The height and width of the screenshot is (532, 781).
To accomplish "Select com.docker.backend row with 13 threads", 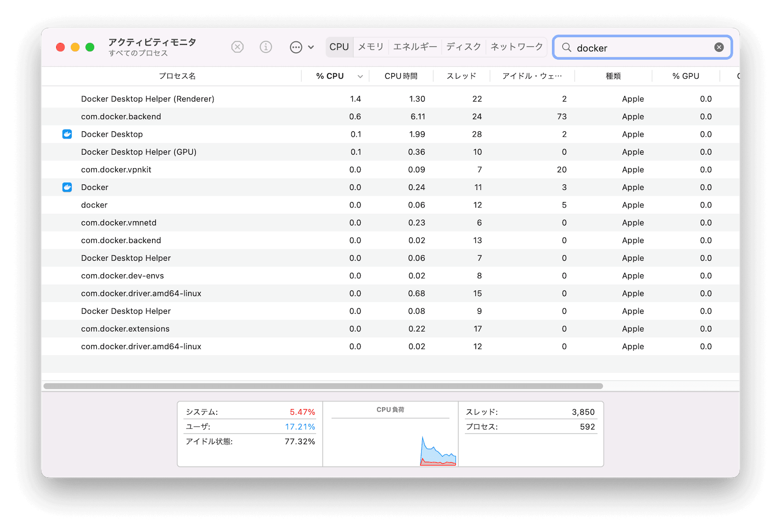I will [390, 241].
